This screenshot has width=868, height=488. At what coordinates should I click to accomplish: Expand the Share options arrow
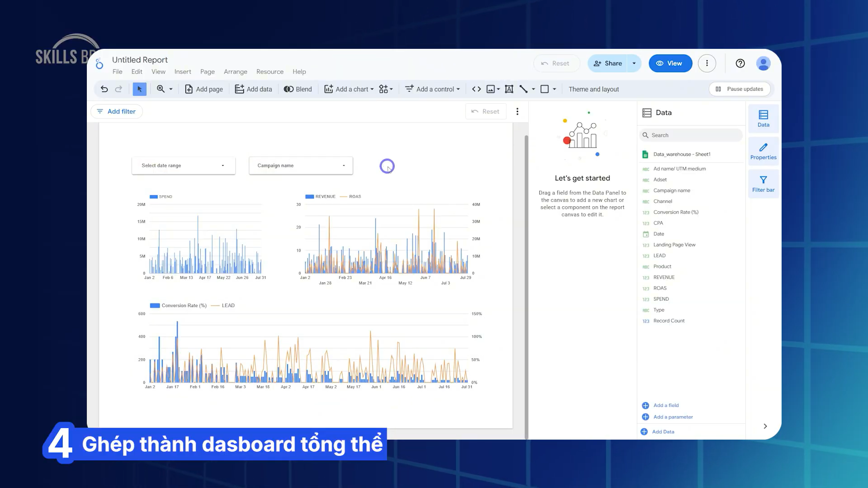coord(634,63)
